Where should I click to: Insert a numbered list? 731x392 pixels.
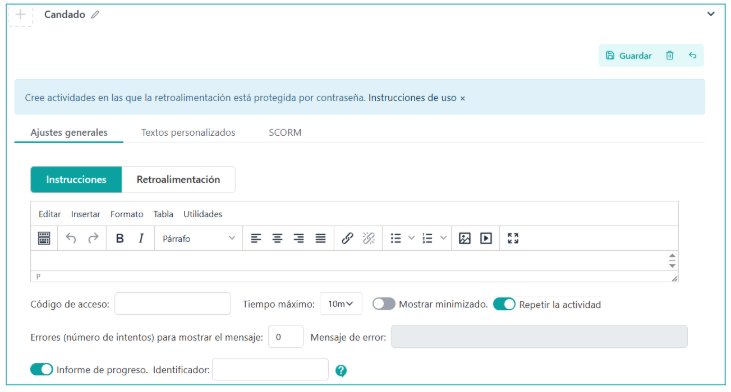pyautogui.click(x=428, y=238)
